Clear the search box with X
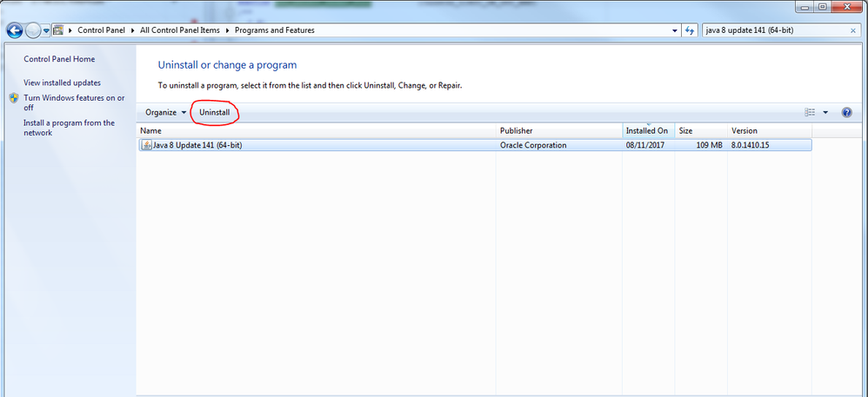This screenshot has width=868, height=397. pyautogui.click(x=853, y=31)
